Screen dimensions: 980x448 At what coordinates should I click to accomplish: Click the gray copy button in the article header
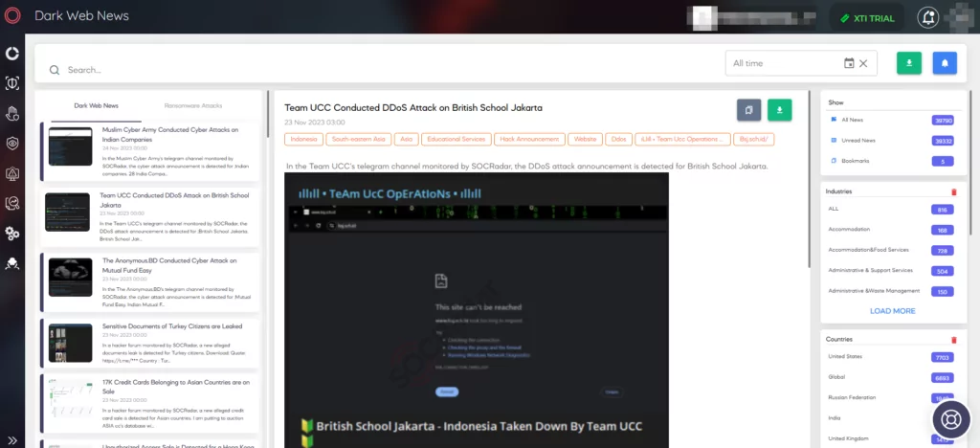click(x=748, y=110)
